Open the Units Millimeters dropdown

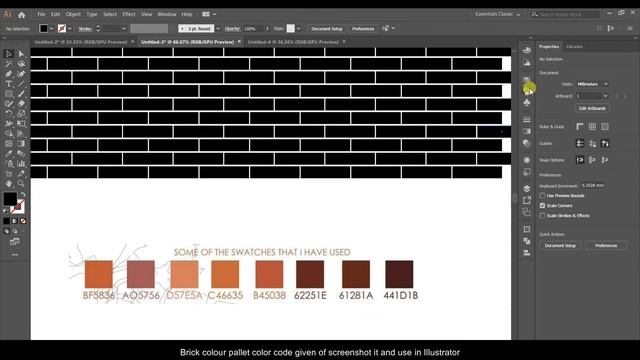point(593,84)
